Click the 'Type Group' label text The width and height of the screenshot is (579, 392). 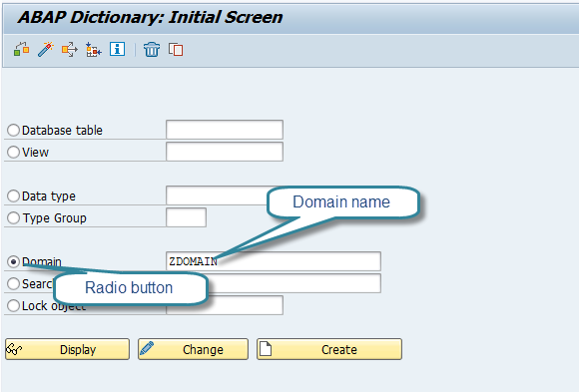(54, 218)
